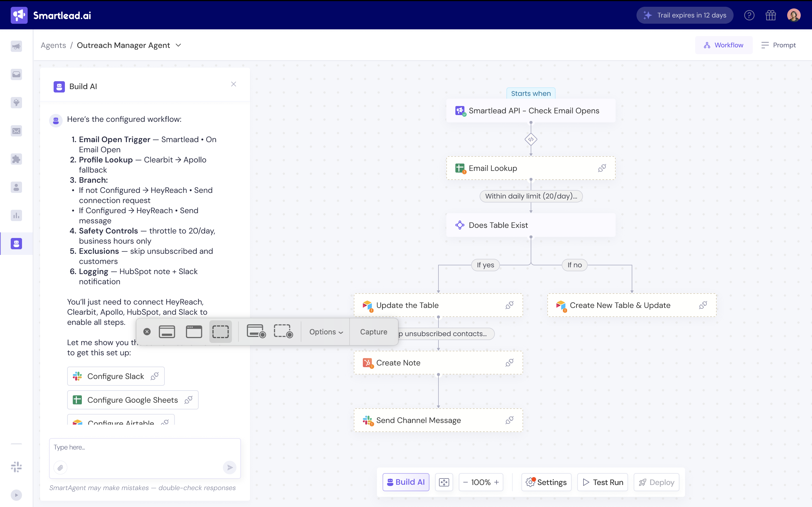Open the screenshot Options dropdown

pyautogui.click(x=326, y=332)
